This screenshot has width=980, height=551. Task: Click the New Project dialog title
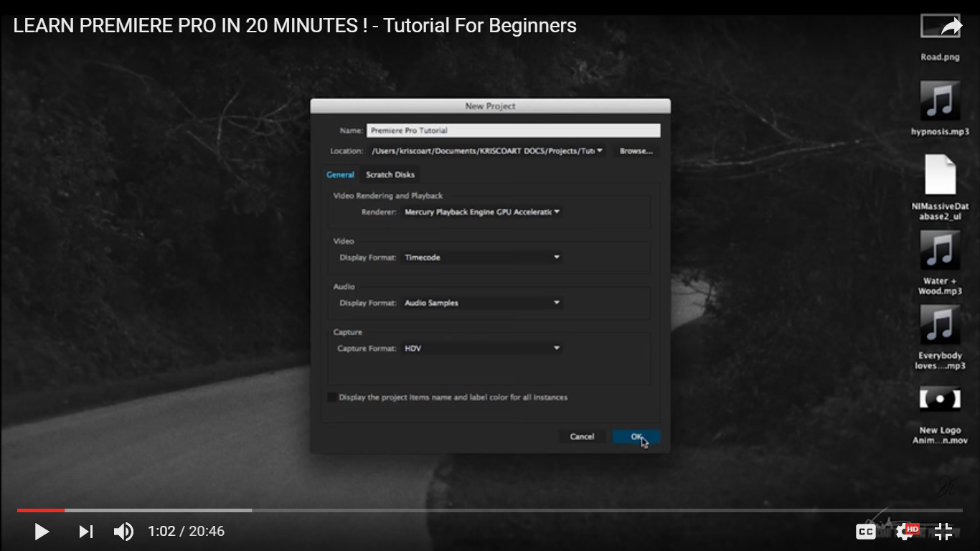pos(490,106)
